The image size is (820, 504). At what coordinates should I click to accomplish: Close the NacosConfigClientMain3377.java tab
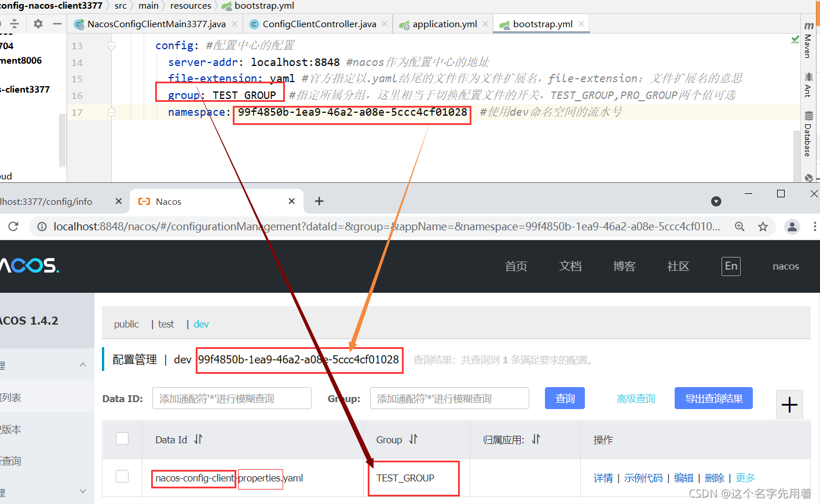pos(235,24)
